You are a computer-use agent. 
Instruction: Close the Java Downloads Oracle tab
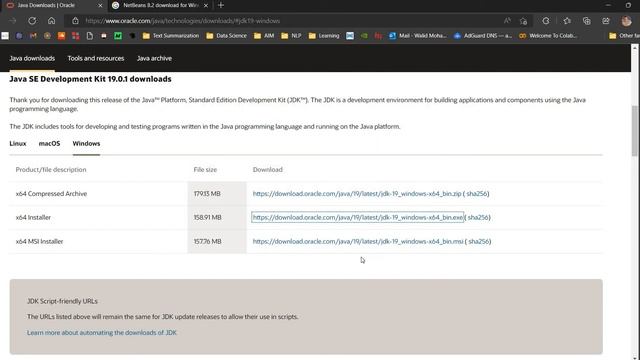[100, 5]
